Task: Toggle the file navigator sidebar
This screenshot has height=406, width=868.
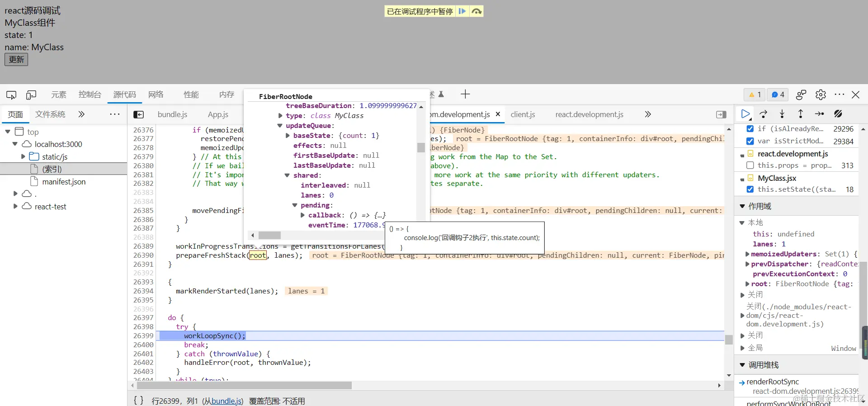Action: [x=139, y=115]
